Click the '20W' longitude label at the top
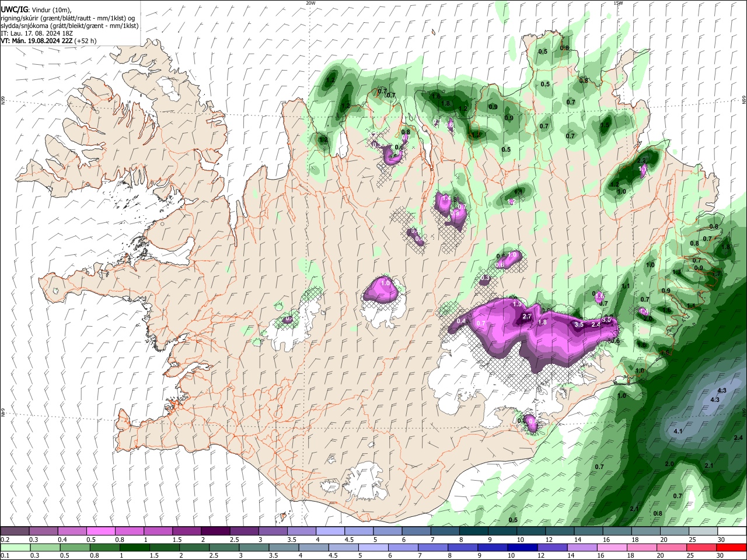 click(x=310, y=3)
